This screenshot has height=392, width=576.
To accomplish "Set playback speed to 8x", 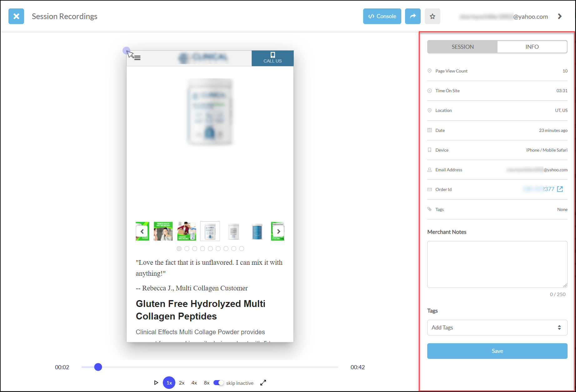I will point(207,383).
